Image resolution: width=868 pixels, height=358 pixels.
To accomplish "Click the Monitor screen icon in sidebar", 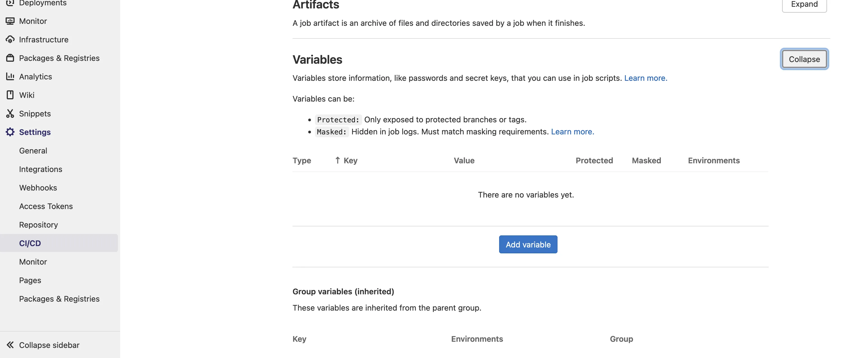I will (10, 21).
